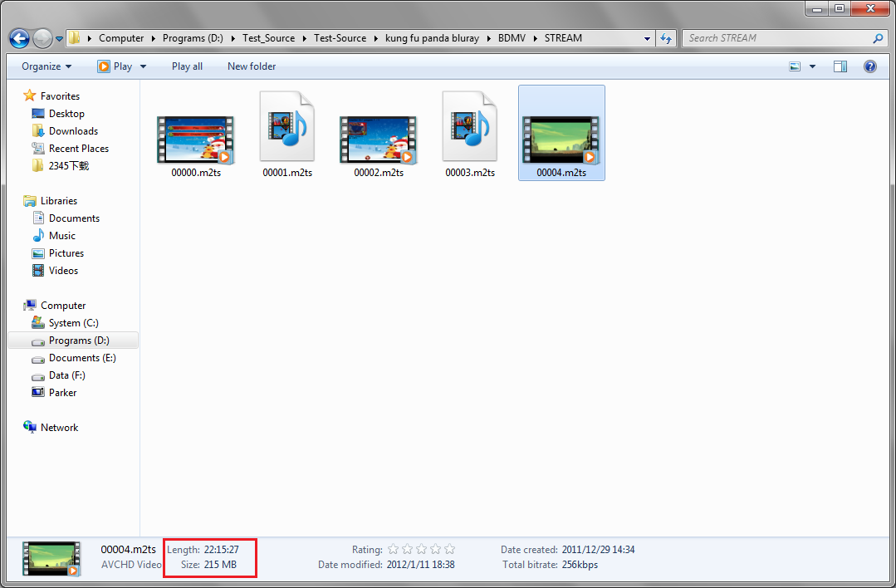Viewport: 896px width, 588px height.
Task: Select the 00001.m2ts file icon
Action: click(287, 127)
